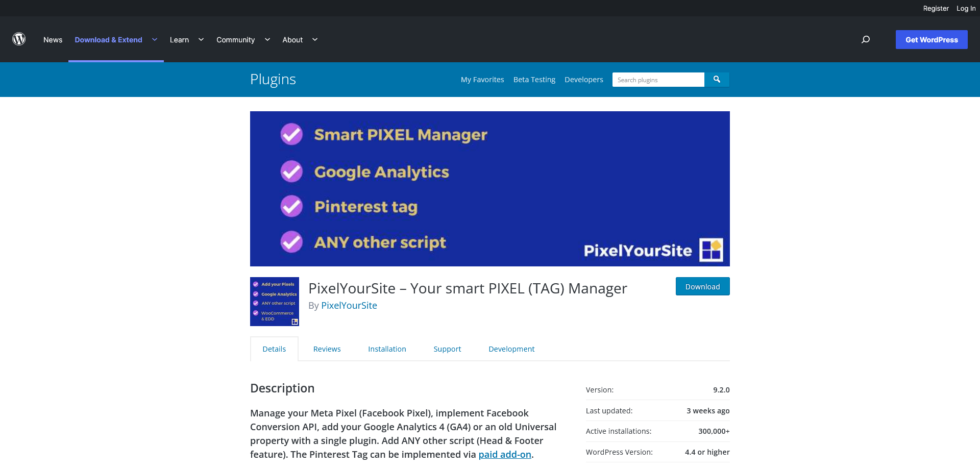Expand the Community menu chevron
This screenshot has width=980, height=469.
point(267,40)
